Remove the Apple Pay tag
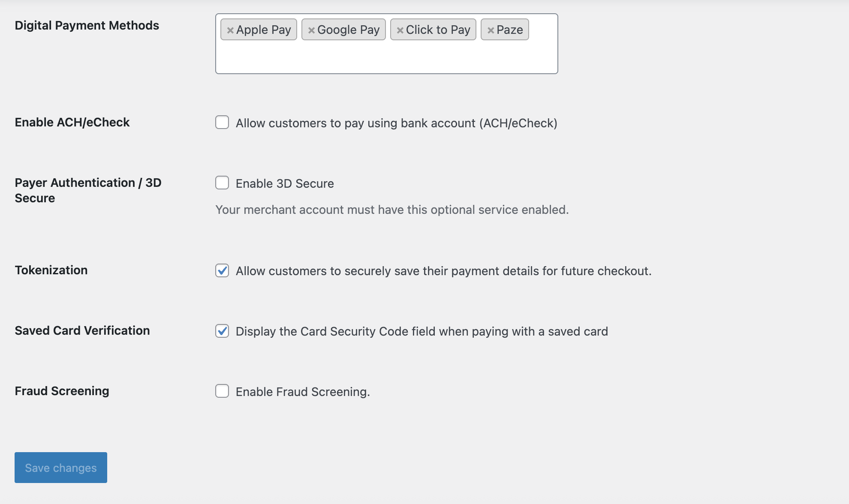The image size is (849, 504). click(230, 30)
